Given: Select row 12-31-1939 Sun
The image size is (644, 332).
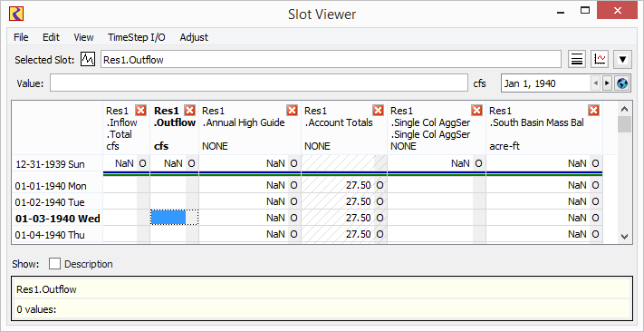Looking at the screenshot, I should [x=57, y=164].
